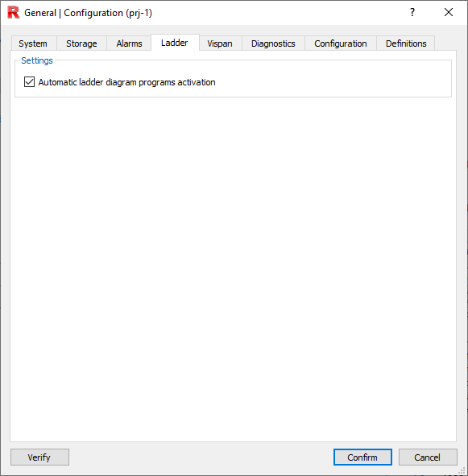
Task: Click the 'General | Configuration (prj-1)' title bar
Action: (88, 13)
